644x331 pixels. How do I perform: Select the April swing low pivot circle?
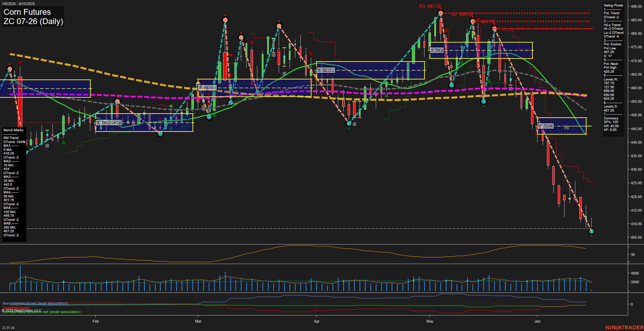[x=349, y=123]
